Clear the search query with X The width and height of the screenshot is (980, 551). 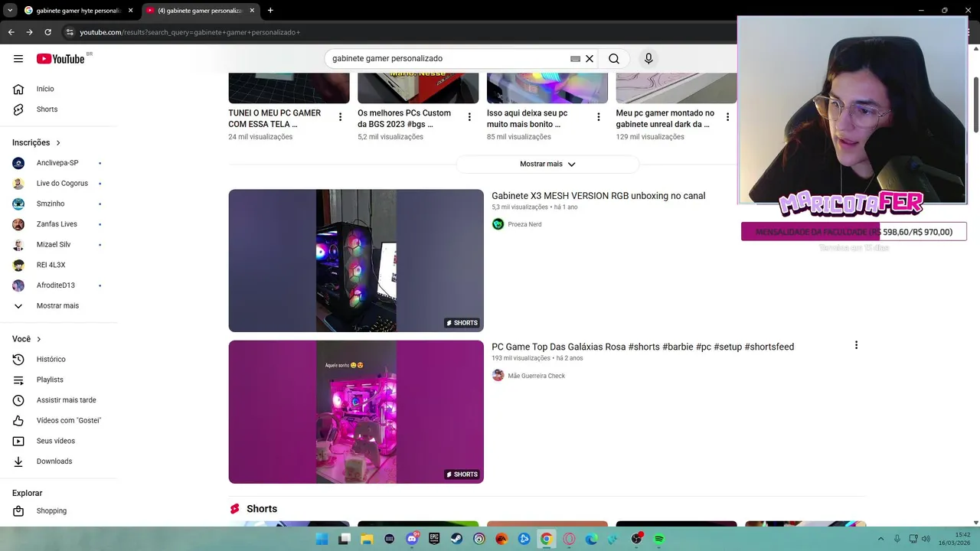click(590, 59)
